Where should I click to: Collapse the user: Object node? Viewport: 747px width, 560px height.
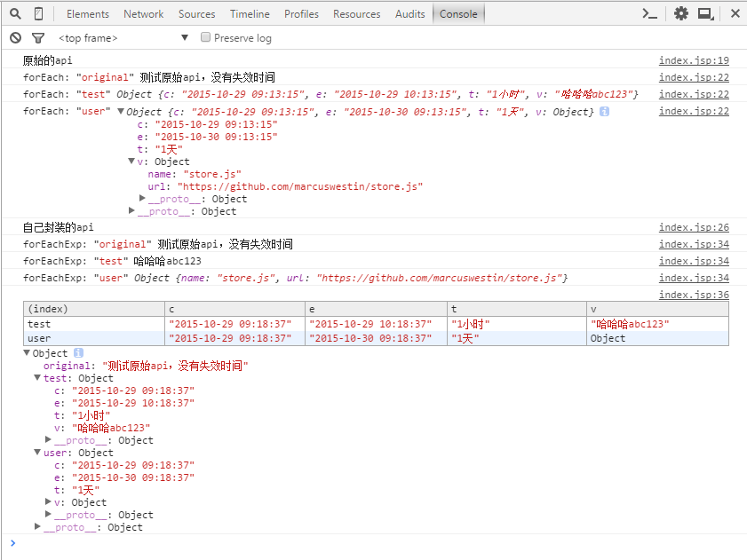click(x=37, y=452)
